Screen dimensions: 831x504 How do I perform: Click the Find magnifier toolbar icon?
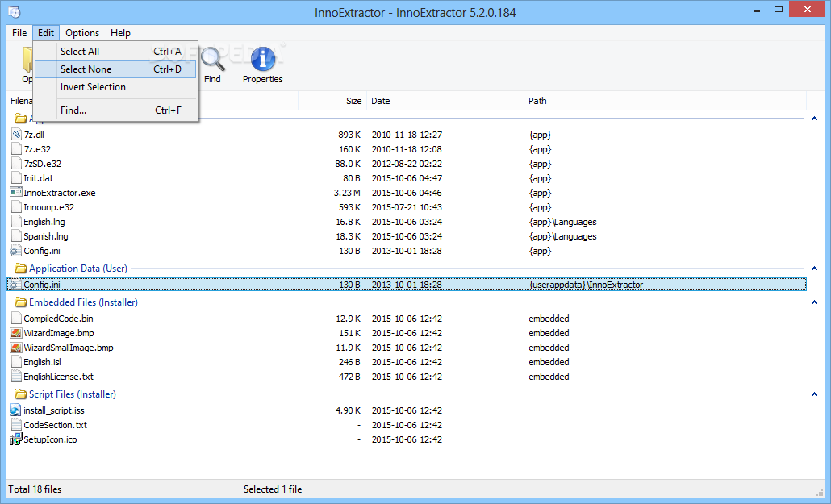pos(212,60)
